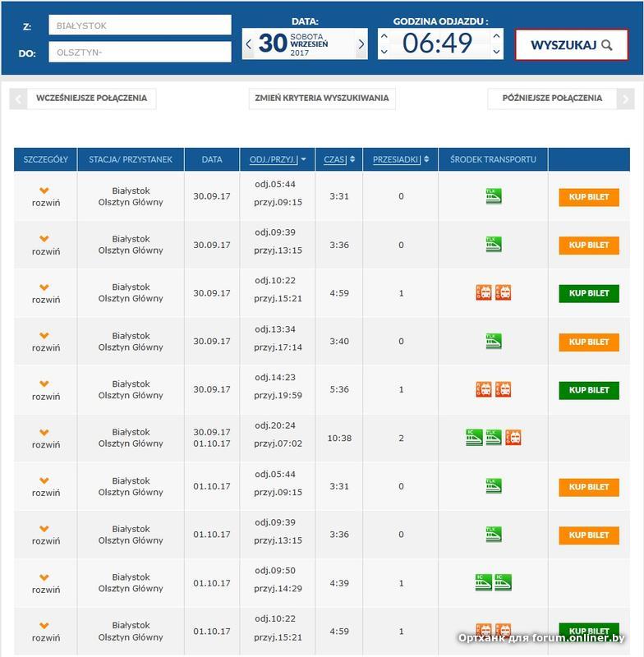Sort results by CZAS column
644x657 pixels.
point(339,159)
